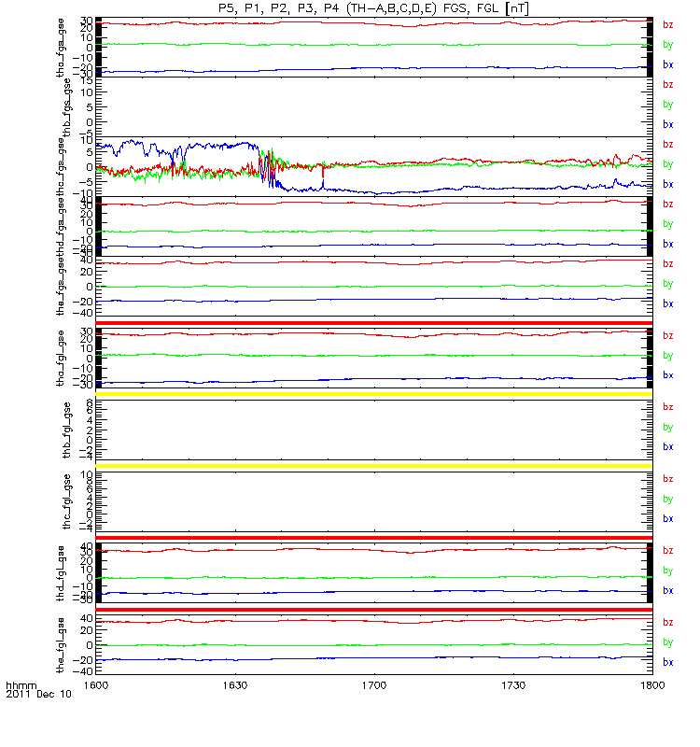The height and width of the screenshot is (747, 700).
Task: Click the 2011 Dec 10 date label
Action: pyautogui.click(x=38, y=694)
